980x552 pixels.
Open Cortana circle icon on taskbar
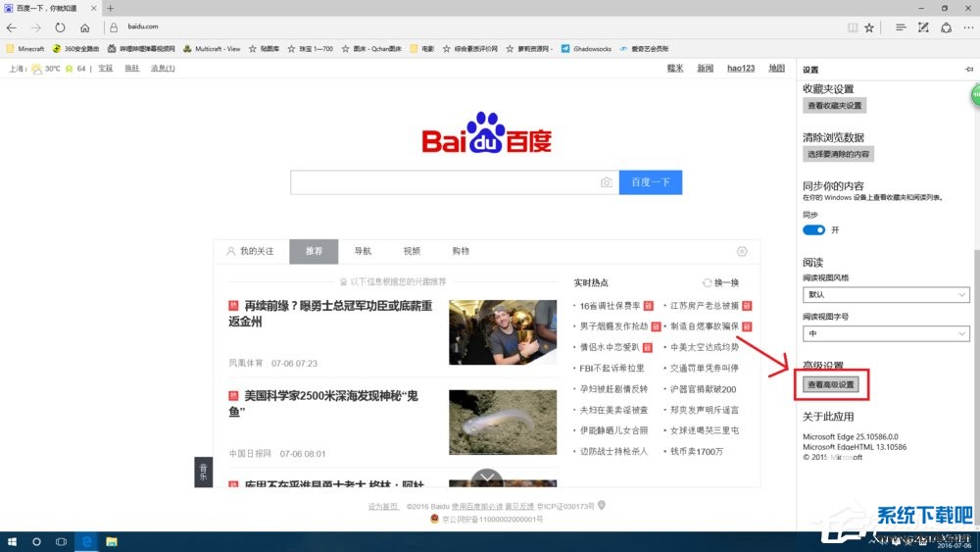click(36, 541)
